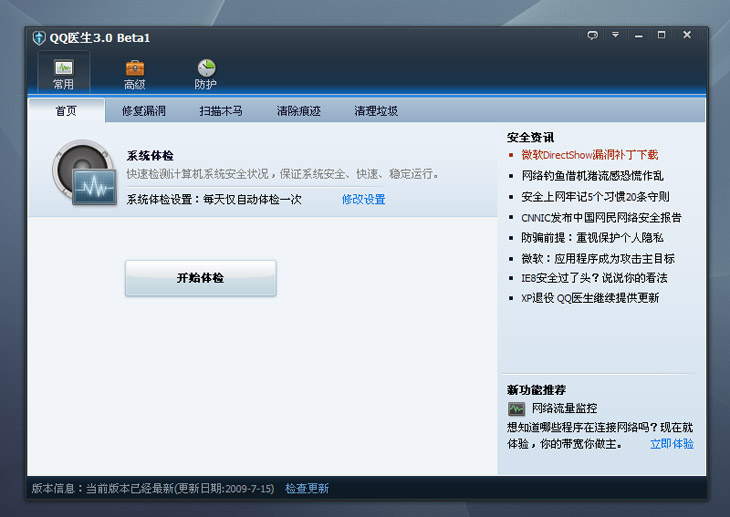Click the 每天仅自动体检一次 setting text

(x=252, y=199)
